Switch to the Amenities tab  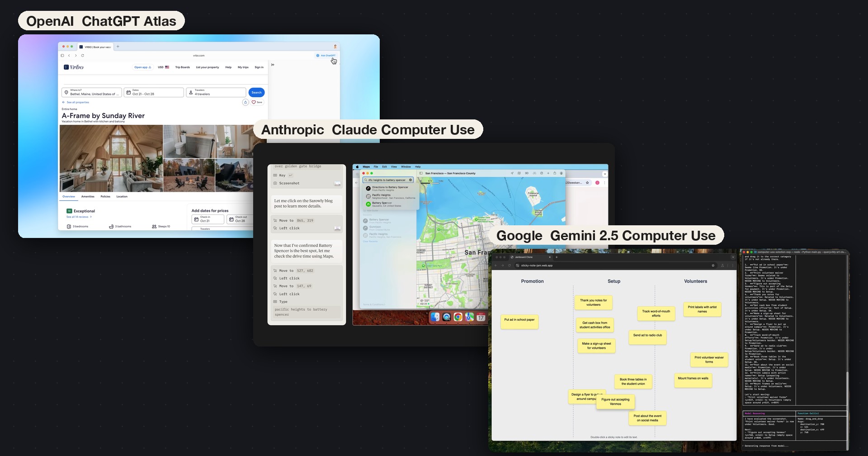tap(88, 197)
